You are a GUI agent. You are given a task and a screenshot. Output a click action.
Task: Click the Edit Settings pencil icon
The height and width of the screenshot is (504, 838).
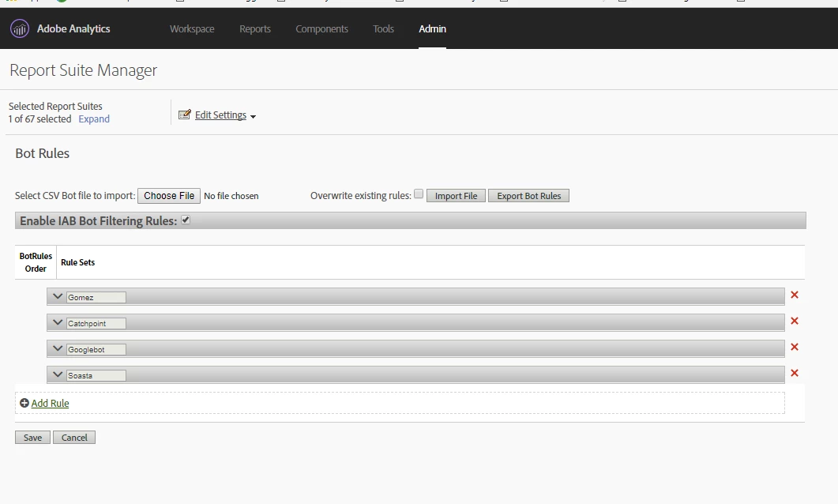click(x=184, y=115)
